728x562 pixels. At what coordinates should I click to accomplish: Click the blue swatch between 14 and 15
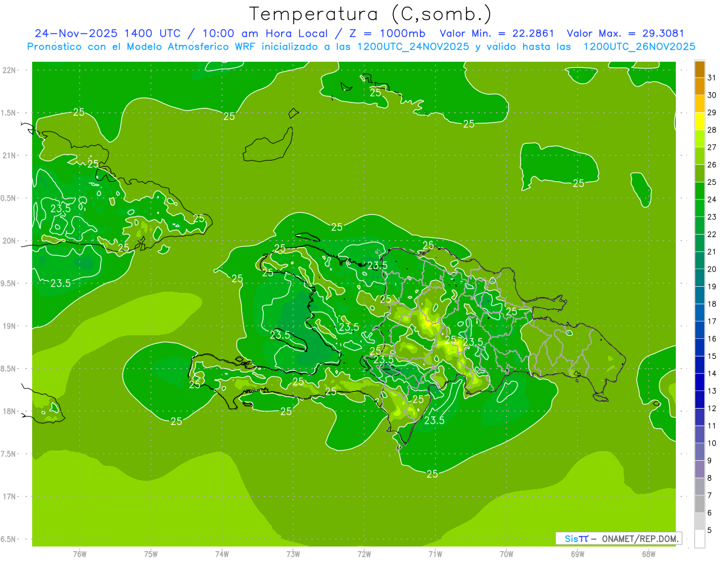pyautogui.click(x=699, y=365)
